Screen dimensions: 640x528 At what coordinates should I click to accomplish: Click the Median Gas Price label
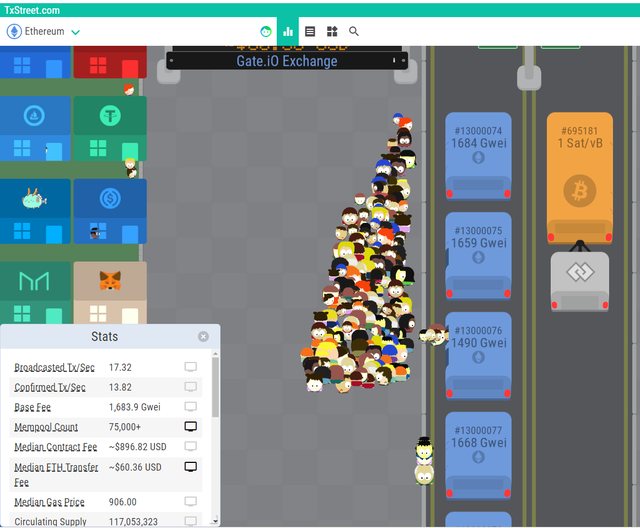click(49, 502)
